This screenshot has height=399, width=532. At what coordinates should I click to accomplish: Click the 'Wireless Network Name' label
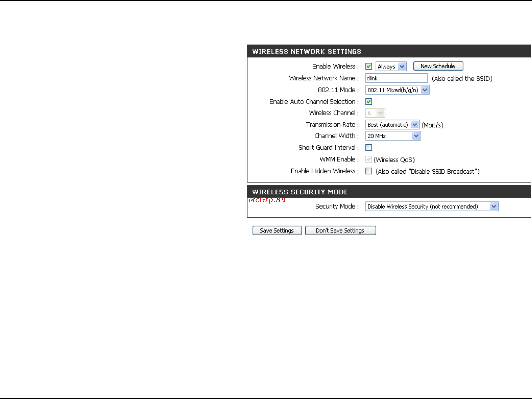pyautogui.click(x=324, y=78)
